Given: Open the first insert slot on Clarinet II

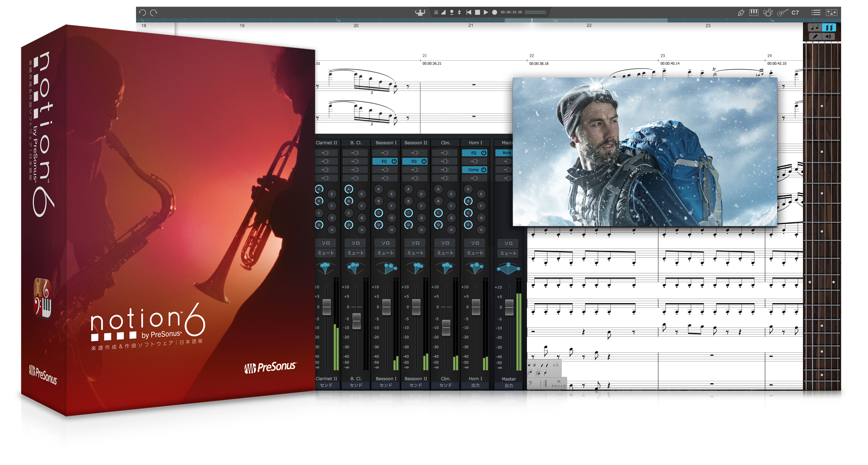Looking at the screenshot, I should pyautogui.click(x=326, y=153).
